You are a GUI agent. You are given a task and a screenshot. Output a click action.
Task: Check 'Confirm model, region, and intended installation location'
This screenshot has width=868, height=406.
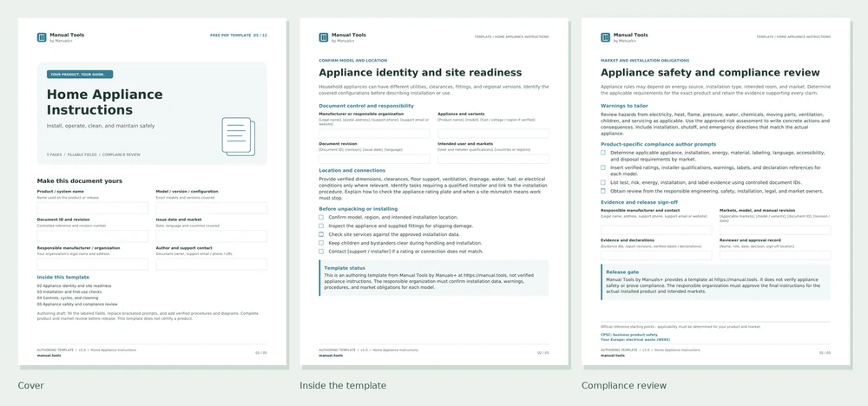[321, 218]
